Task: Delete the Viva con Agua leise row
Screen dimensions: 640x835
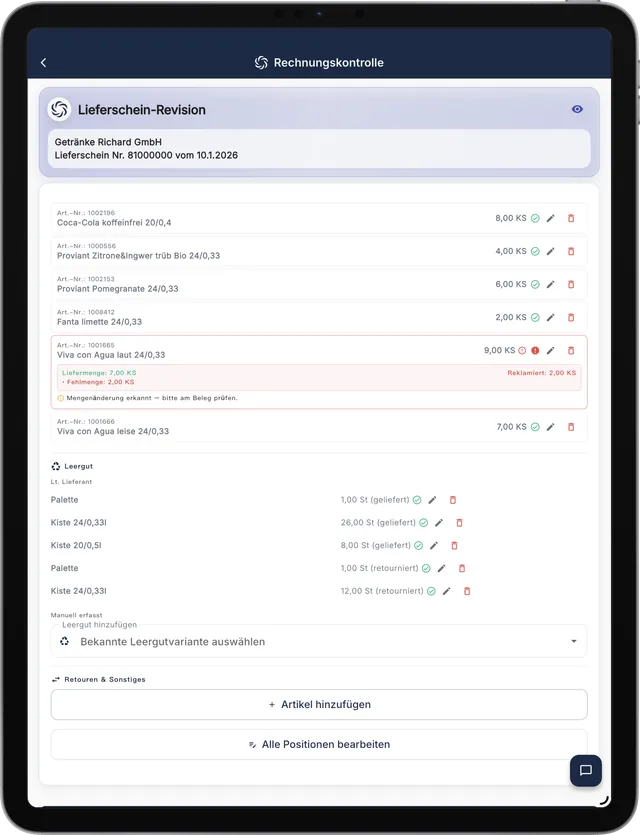Action: coord(571,427)
